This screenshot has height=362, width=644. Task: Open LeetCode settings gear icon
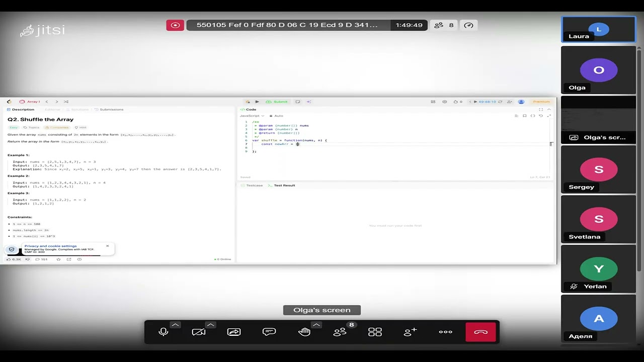(444, 102)
